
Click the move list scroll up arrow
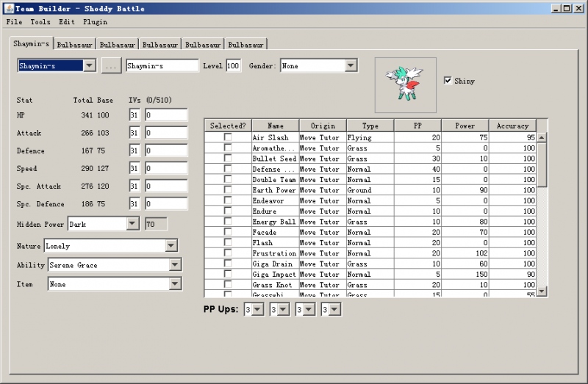coord(542,137)
